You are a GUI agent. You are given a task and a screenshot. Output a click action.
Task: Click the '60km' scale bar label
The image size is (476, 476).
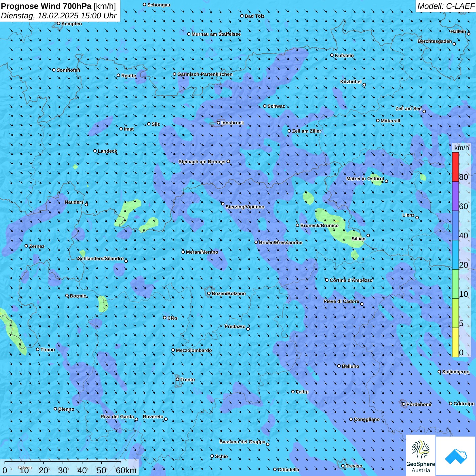[126, 470]
